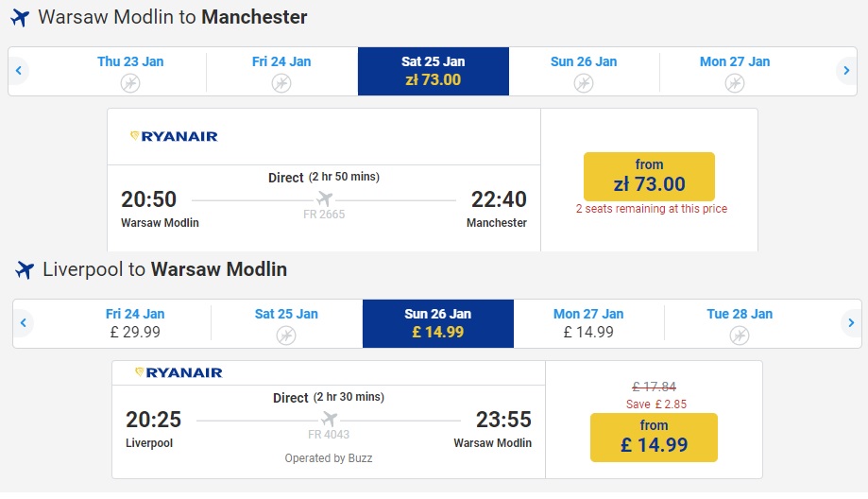Choose return Fri 24 Jan £ 29.99 tab
Image resolution: width=868 pixels, height=499 pixels.
coord(135,323)
